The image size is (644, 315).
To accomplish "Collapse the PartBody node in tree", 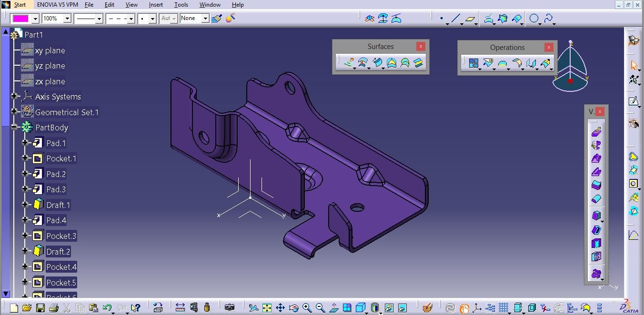I will [14, 127].
